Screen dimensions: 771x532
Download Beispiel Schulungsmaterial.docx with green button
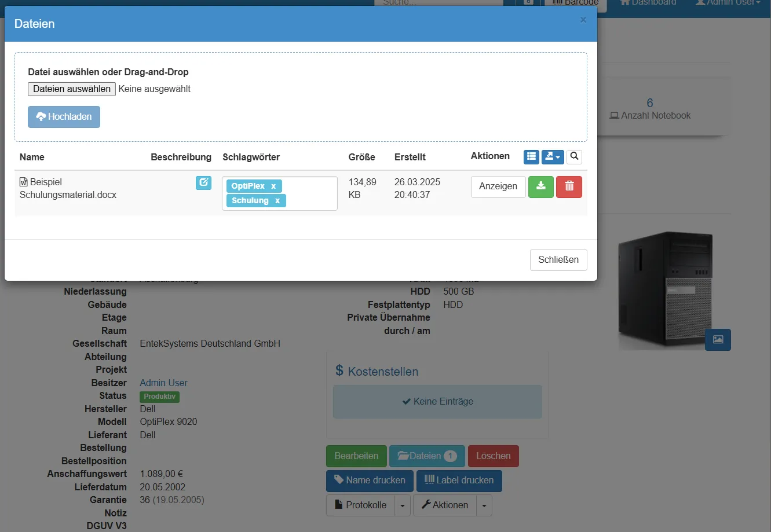pyautogui.click(x=540, y=186)
